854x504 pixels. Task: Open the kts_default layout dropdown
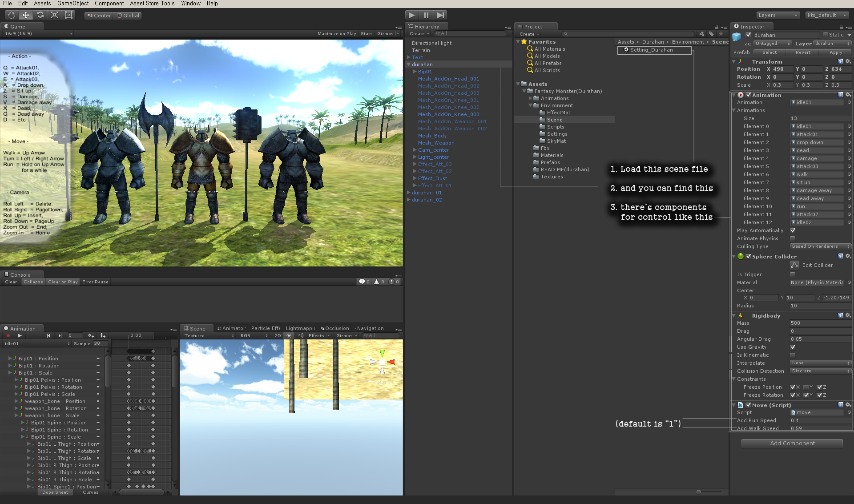point(827,15)
